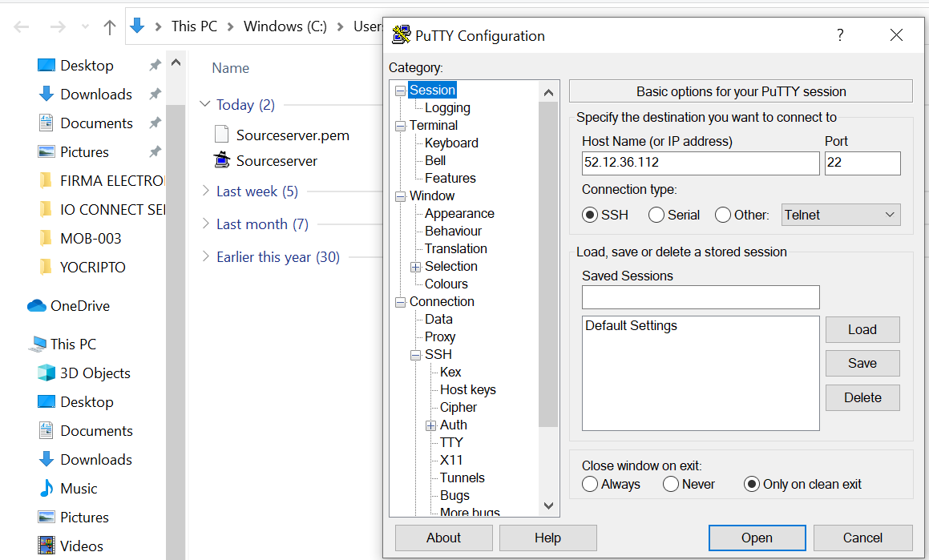Unpin Desktop using its pin icon
The width and height of the screenshot is (929, 560).
click(156, 65)
